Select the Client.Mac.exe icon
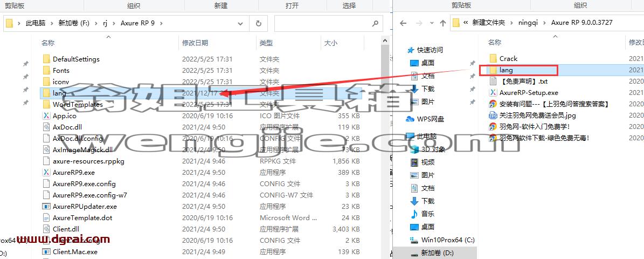Screen dimensions: 644x259 coord(46,251)
